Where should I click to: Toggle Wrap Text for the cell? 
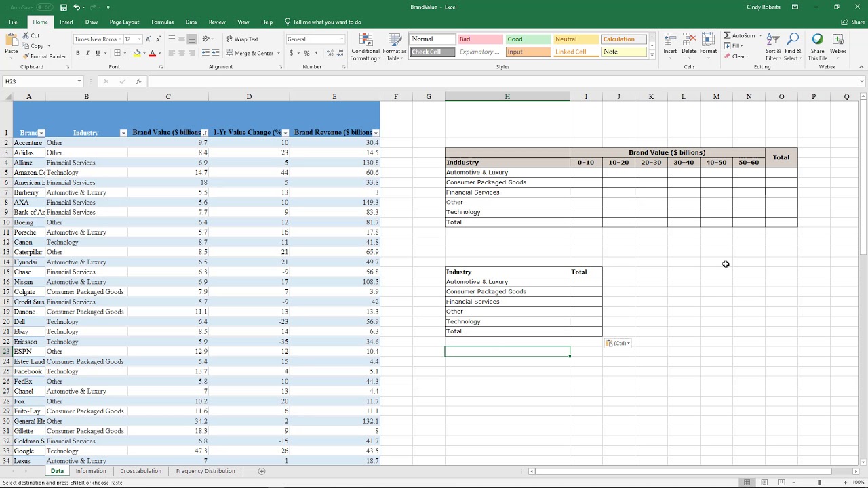click(242, 39)
